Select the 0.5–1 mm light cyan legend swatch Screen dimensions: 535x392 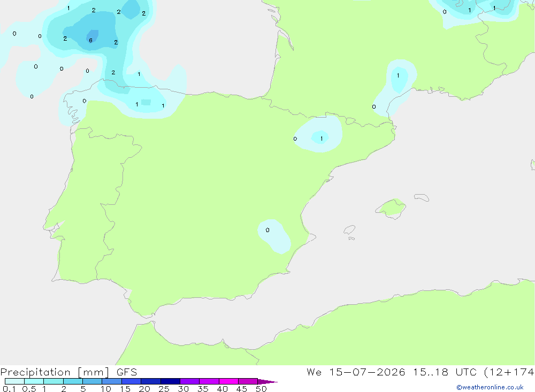[34, 381]
